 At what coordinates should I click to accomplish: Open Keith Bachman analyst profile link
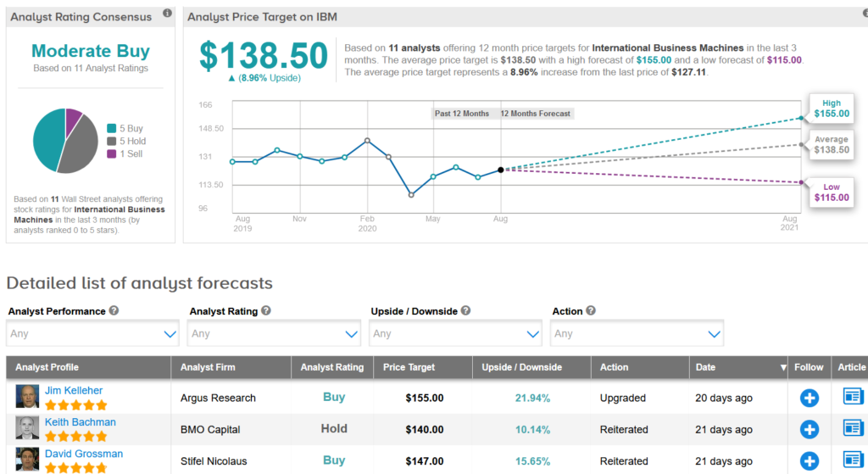coord(81,422)
